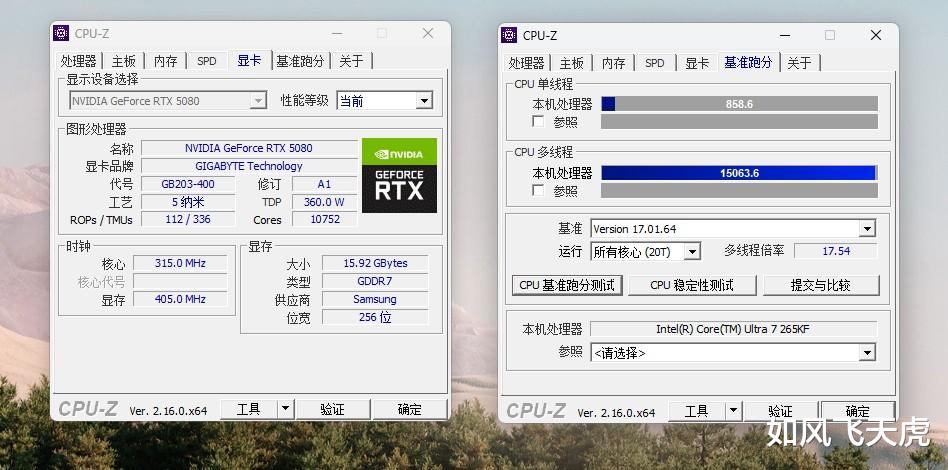Enable multi-thread 参照 checkbox
948x470 pixels.
[x=538, y=191]
